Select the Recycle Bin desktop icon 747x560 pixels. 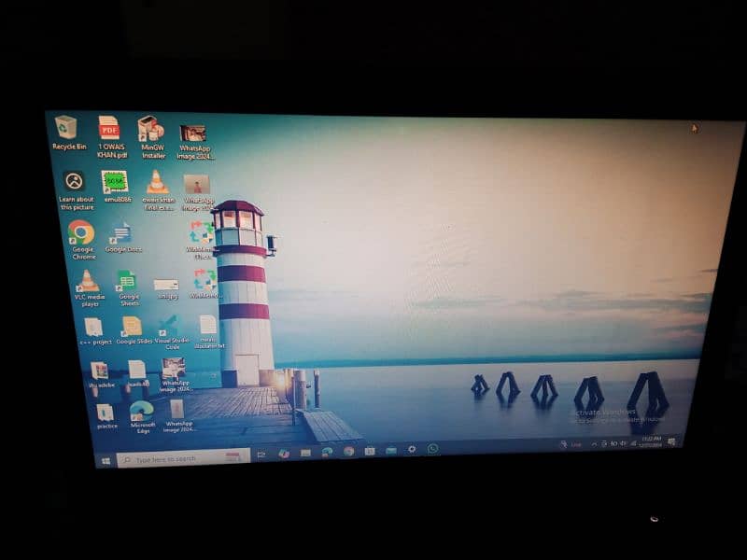67,133
